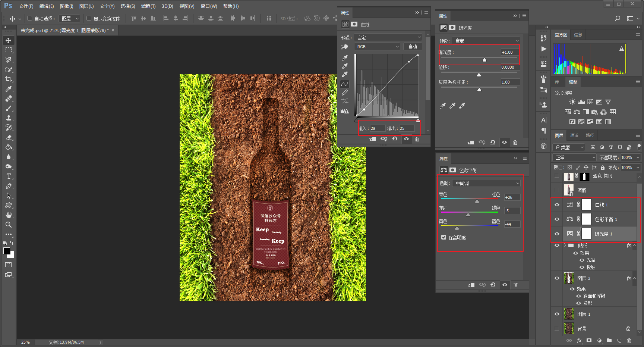The height and width of the screenshot is (347, 644).
Task: Delete layer using Layers panel trash
Action: tap(629, 340)
